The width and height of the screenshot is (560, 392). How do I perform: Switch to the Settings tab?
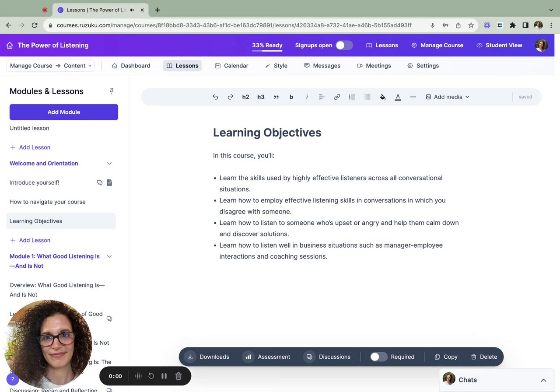[x=423, y=66]
